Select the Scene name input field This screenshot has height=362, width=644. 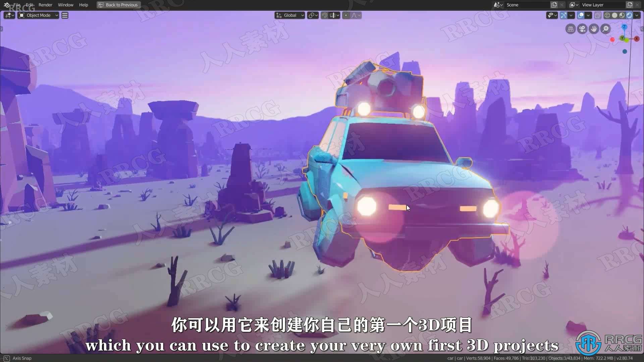tap(527, 4)
